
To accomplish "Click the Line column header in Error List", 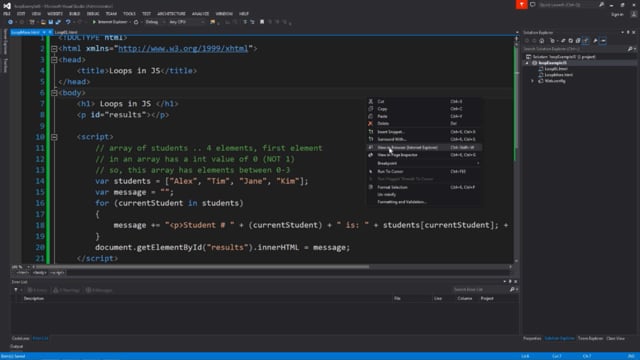I will pos(438,298).
